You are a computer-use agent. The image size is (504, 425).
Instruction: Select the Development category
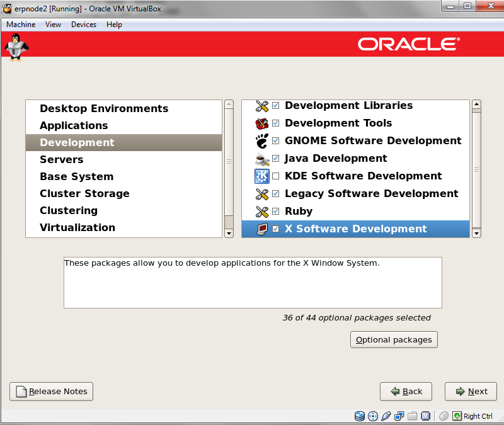pyautogui.click(x=123, y=143)
